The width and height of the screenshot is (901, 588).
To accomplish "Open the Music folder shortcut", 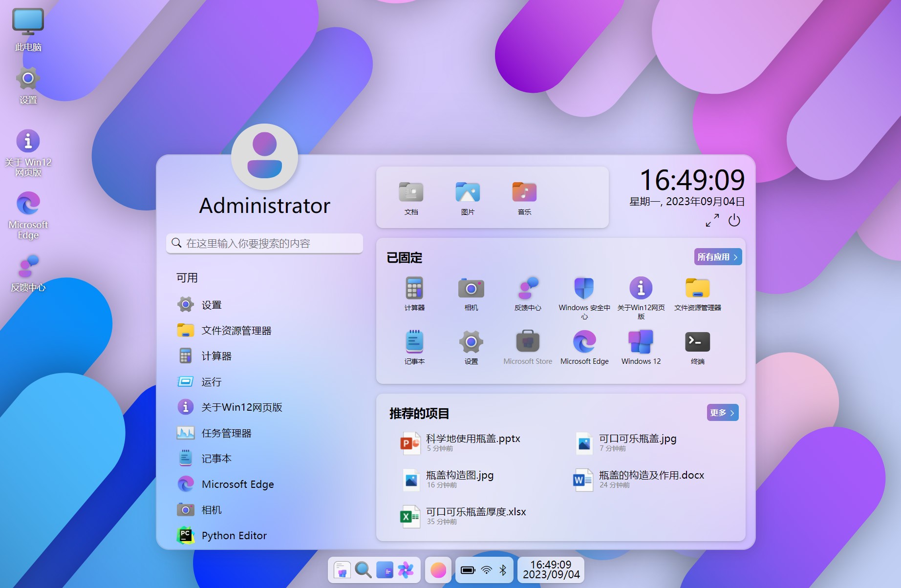I will point(524,198).
